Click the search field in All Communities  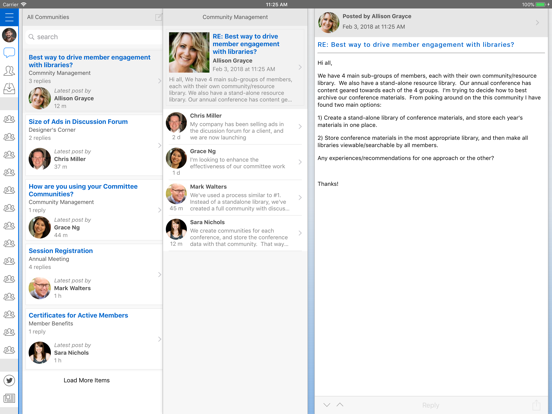click(x=94, y=37)
